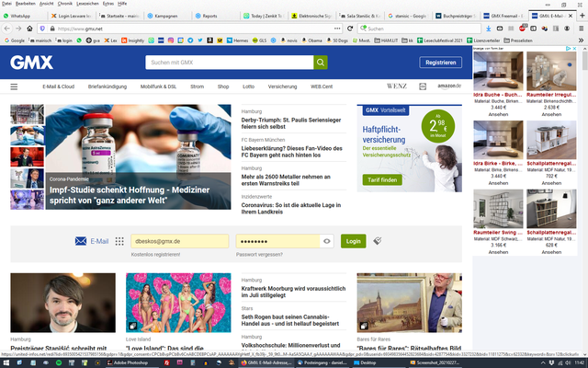Open the Twitter bookmark icon
The width and height of the screenshot is (588, 368).
pos(200,40)
